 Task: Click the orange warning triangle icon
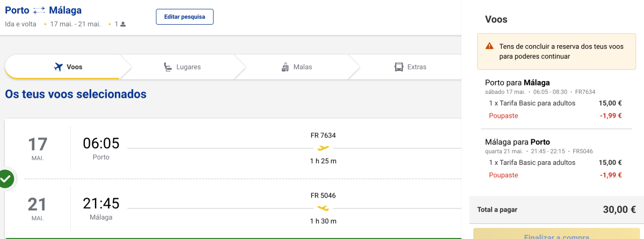point(489,47)
